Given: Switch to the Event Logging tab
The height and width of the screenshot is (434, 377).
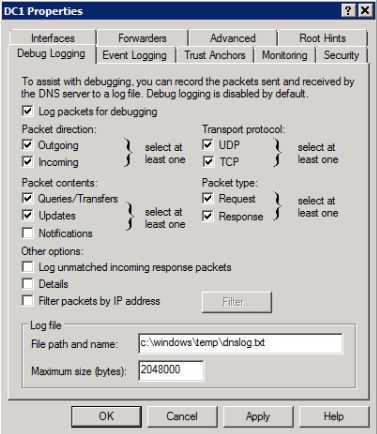Looking at the screenshot, I should (x=134, y=55).
